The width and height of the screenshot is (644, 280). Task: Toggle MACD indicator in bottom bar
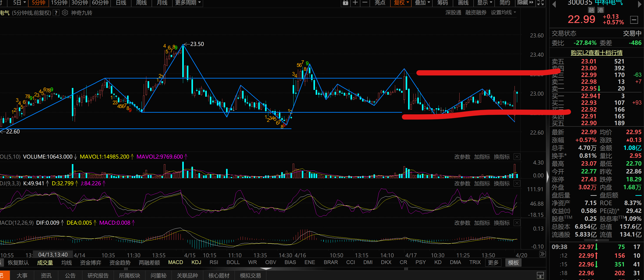[175, 262]
